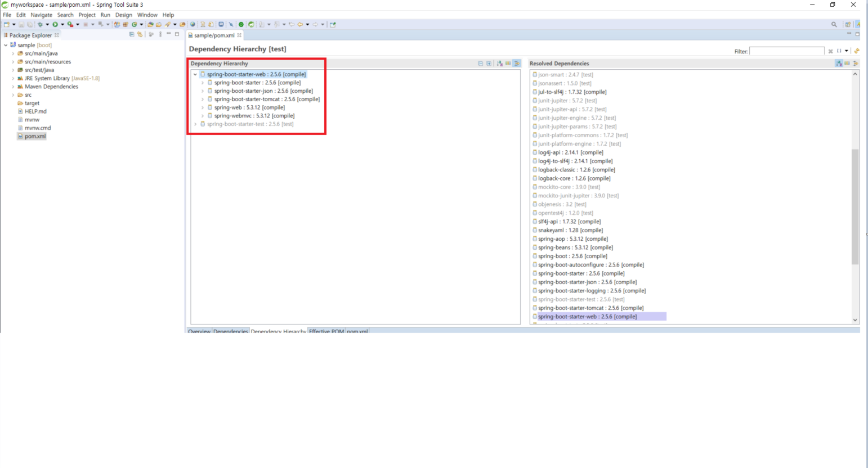Viewport: 868px width, 468px height.
Task: Open the Debug button dropdown arrow
Action: click(47, 24)
